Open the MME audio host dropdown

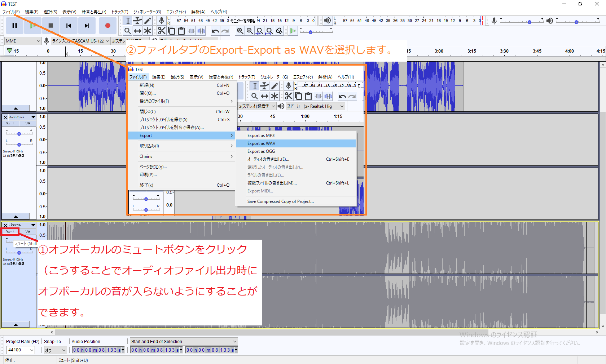pos(23,41)
